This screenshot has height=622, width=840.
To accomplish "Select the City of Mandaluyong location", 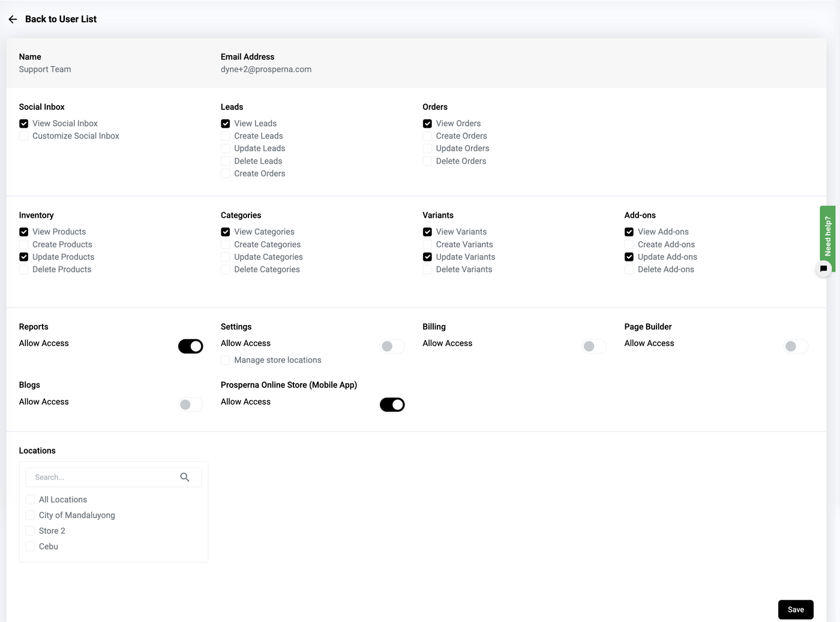I will click(x=31, y=515).
